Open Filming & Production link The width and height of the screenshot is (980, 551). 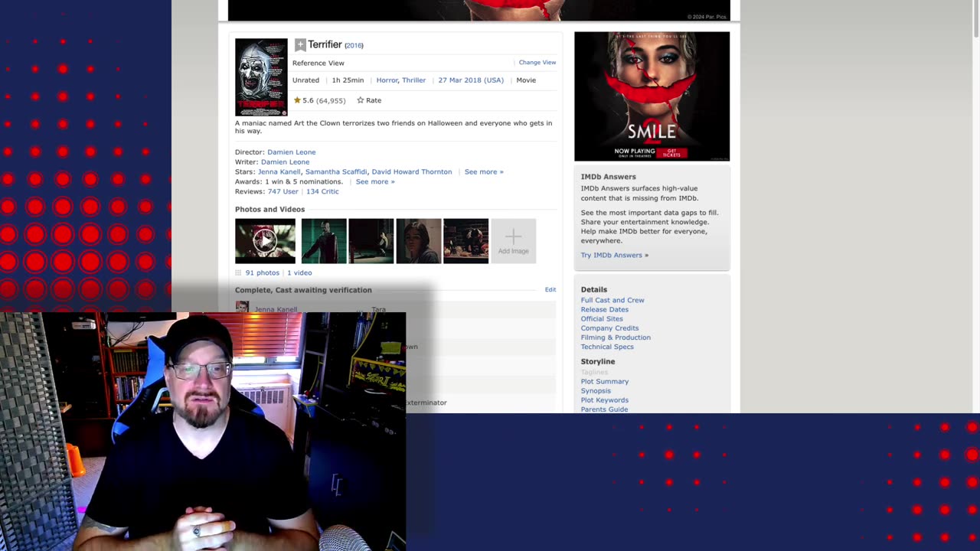tap(616, 337)
